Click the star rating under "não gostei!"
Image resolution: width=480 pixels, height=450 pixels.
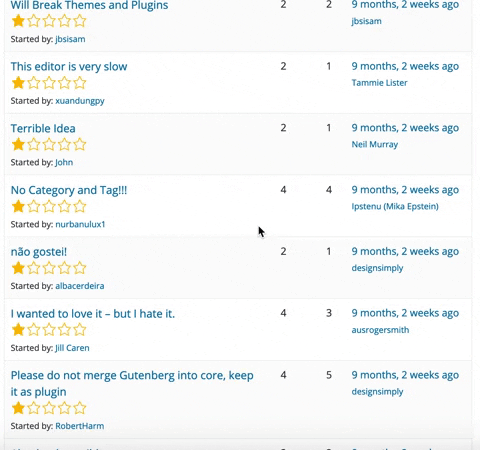click(49, 268)
